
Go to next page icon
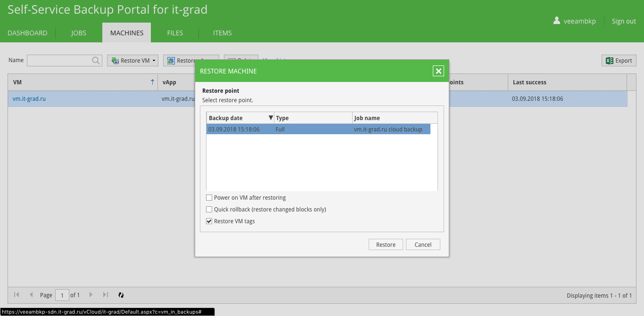coord(91,295)
